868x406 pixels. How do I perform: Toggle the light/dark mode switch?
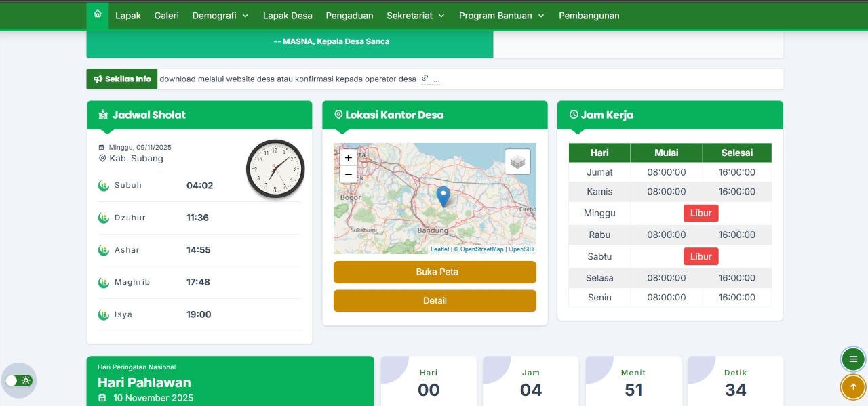point(19,380)
